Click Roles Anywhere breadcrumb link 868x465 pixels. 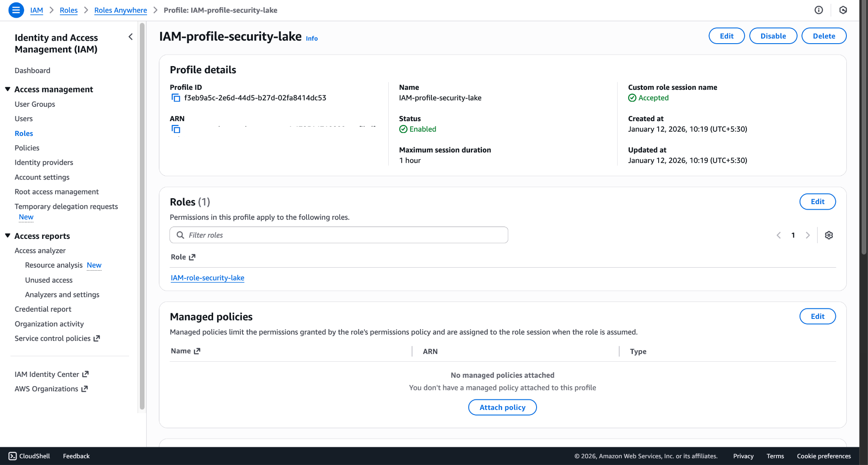[120, 10]
